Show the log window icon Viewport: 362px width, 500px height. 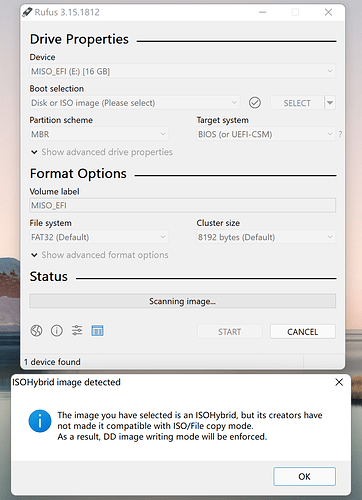coord(97,331)
